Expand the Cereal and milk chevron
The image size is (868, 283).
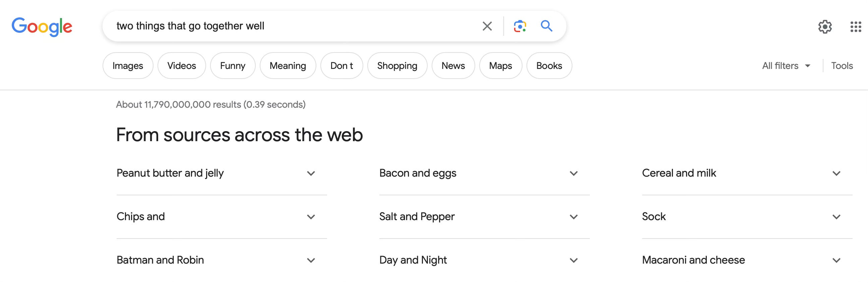coord(836,173)
